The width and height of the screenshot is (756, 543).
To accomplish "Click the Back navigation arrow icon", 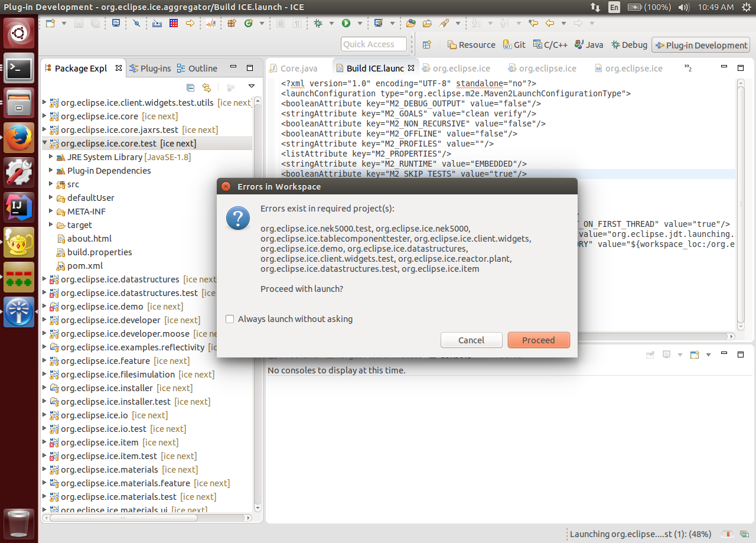I will (550, 24).
